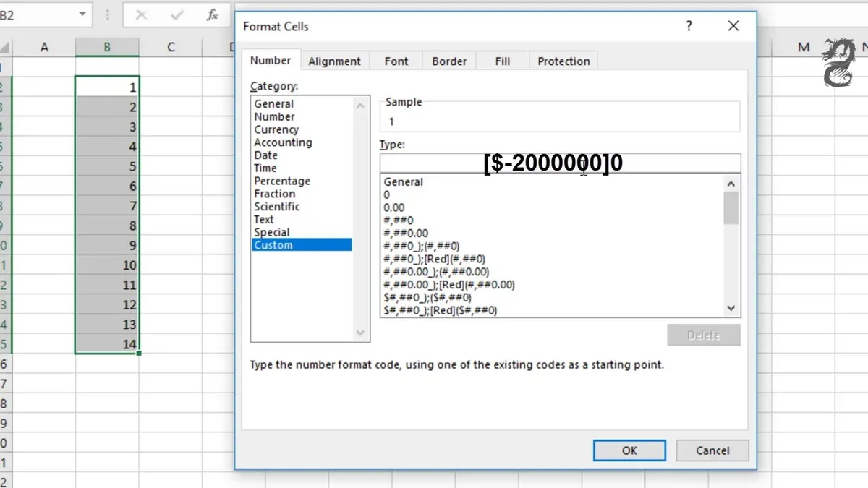868x488 pixels.
Task: Click the cell containing 7
Action: [x=107, y=206]
